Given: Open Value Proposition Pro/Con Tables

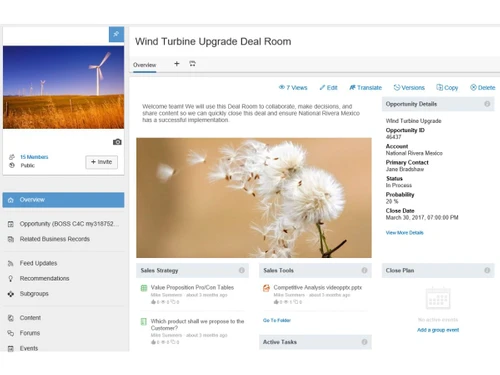Looking at the screenshot, I should coord(192,287).
